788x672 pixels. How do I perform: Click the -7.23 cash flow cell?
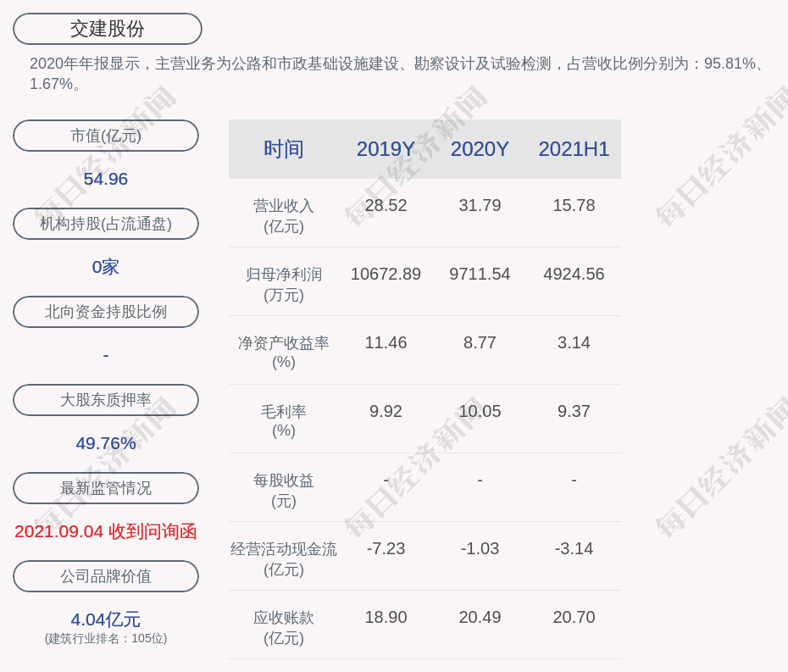pos(386,548)
